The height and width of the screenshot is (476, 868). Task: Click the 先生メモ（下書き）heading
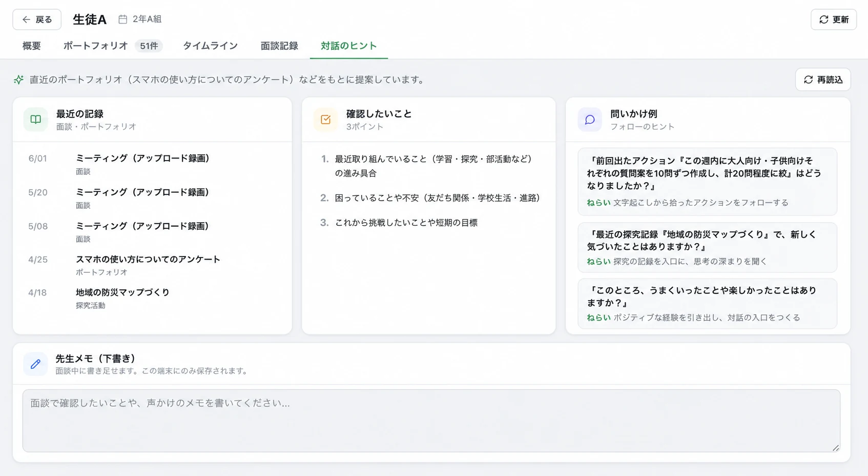click(95, 359)
